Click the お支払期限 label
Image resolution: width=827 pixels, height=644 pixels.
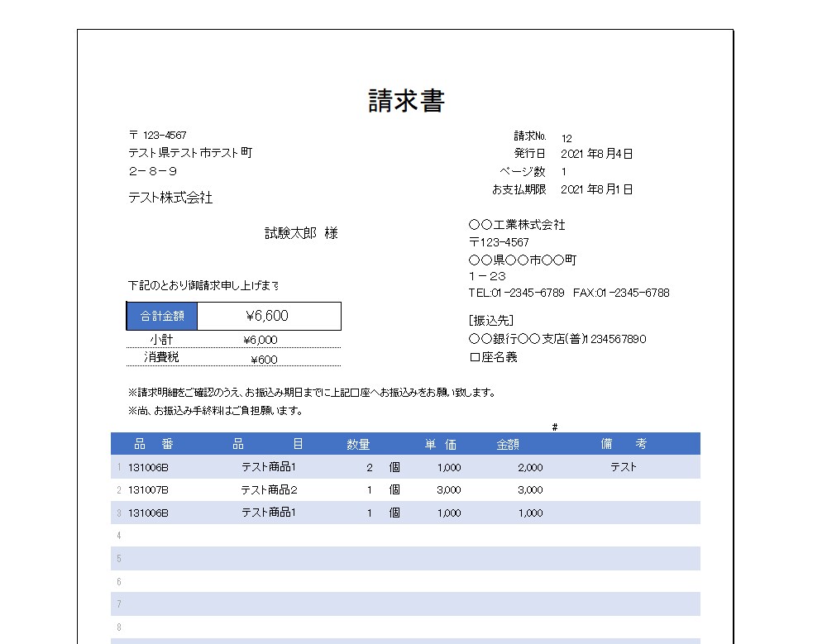pos(519,188)
